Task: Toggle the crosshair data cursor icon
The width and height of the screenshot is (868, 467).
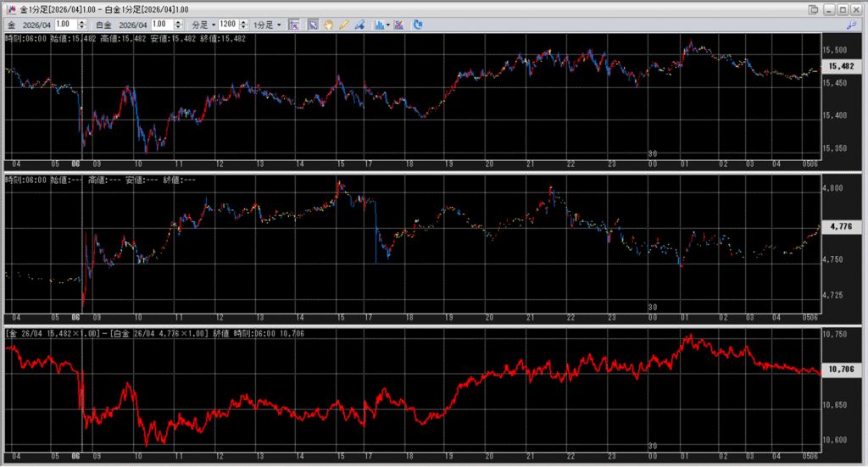Action: [x=294, y=25]
